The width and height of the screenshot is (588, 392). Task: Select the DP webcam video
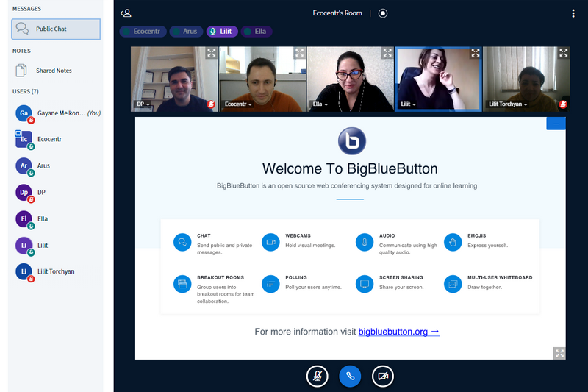click(174, 79)
